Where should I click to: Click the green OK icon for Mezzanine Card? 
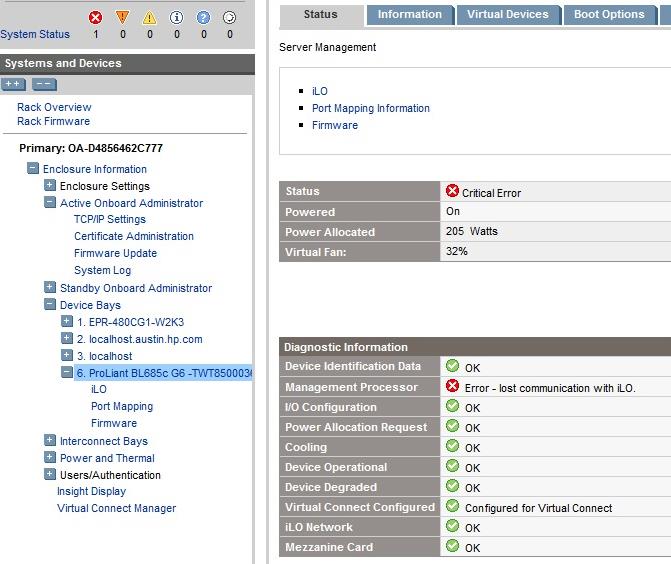pyautogui.click(x=452, y=547)
